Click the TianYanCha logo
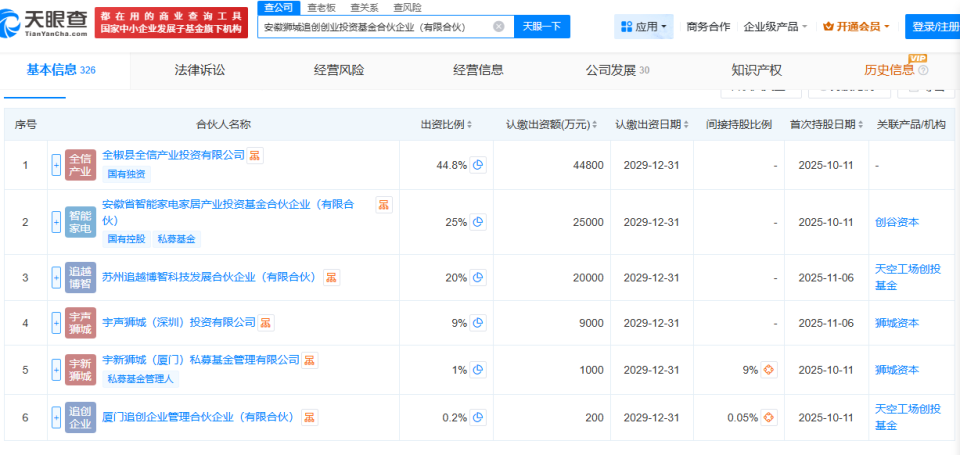960x455 pixels. 45,23
